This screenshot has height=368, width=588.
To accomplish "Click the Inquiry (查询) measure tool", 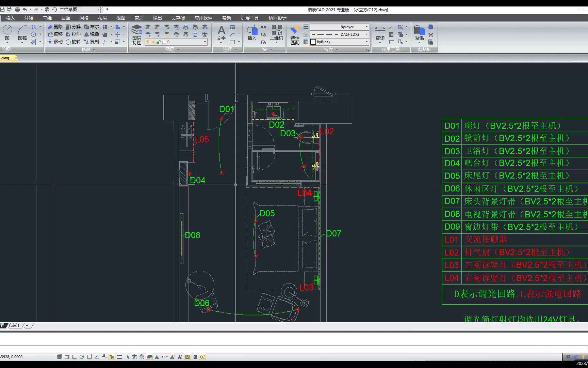I will point(380,33).
